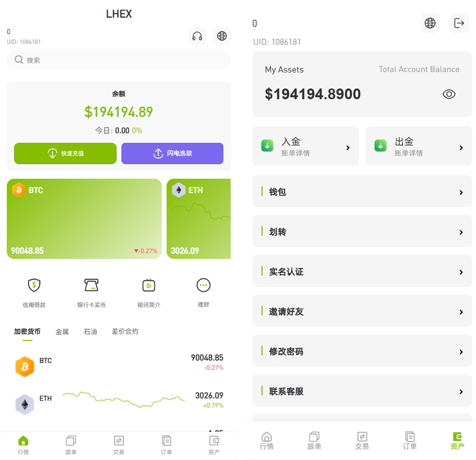Image resolution: width=476 pixels, height=460 pixels.
Task: Switch to the 金属 metals tab
Action: tap(62, 332)
